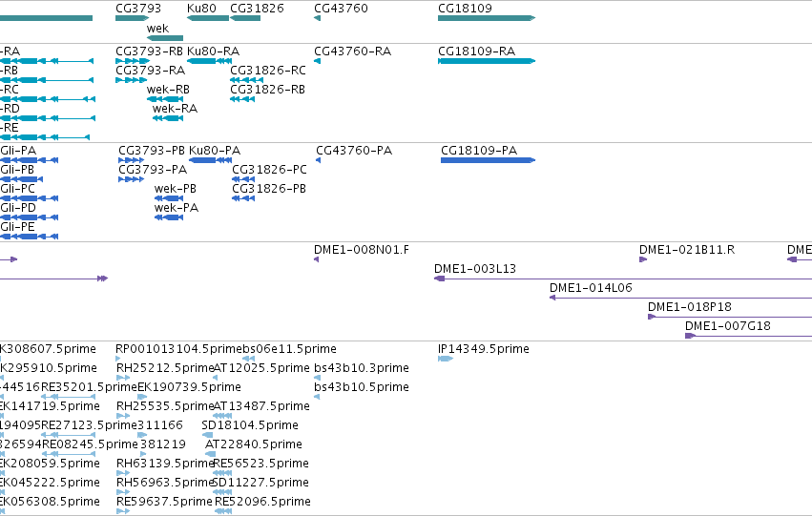Select the CG3793-RA transcript label
This screenshot has height=516, width=812.
[150, 71]
